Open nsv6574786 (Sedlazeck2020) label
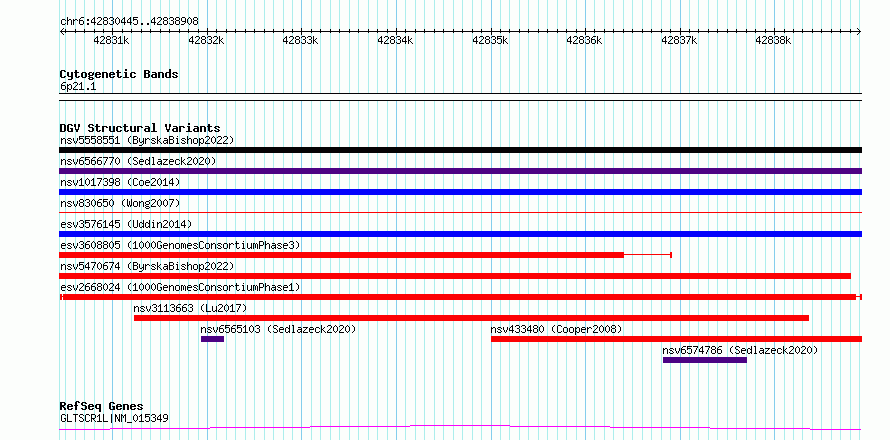Image resolution: width=890 pixels, height=440 pixels. tap(740, 350)
